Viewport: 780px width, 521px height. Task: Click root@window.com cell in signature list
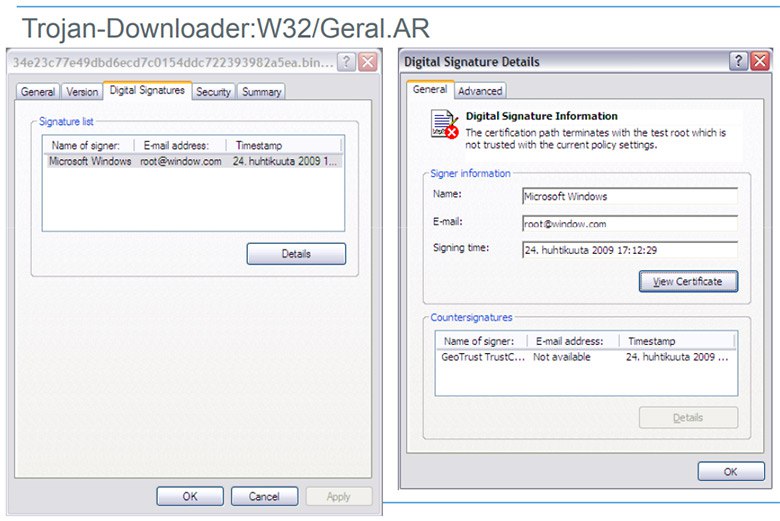point(181,161)
